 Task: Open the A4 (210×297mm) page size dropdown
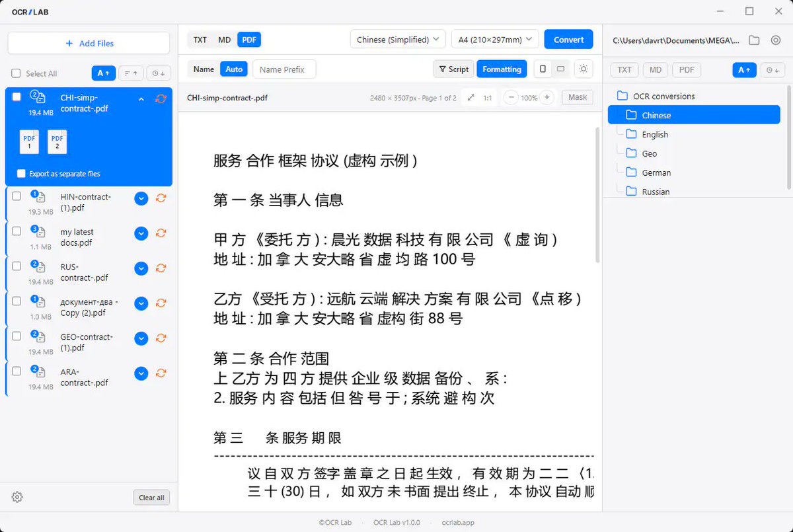[495, 40]
